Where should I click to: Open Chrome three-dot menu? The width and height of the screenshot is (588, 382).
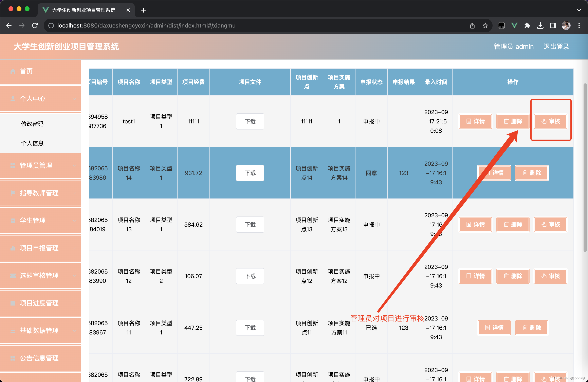pyautogui.click(x=579, y=25)
